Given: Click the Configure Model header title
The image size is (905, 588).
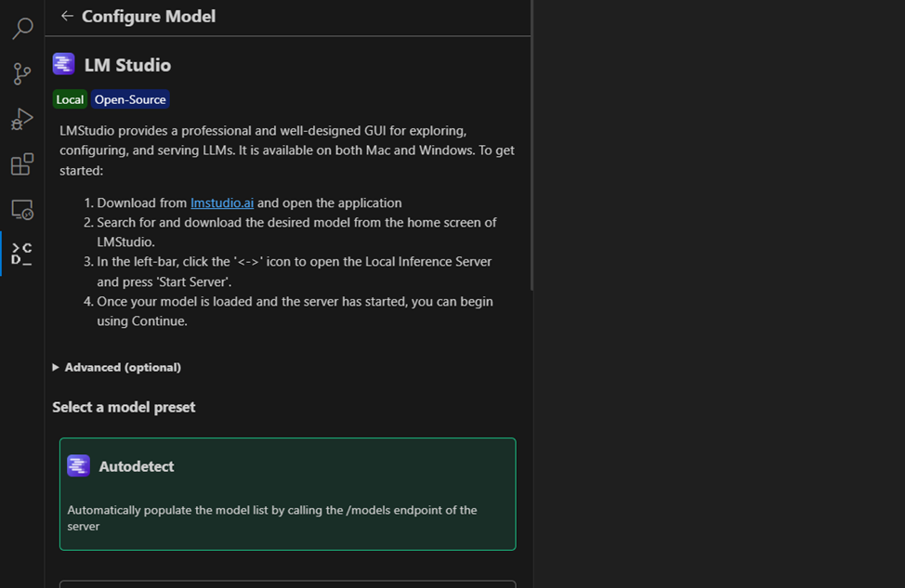Looking at the screenshot, I should pos(149,16).
